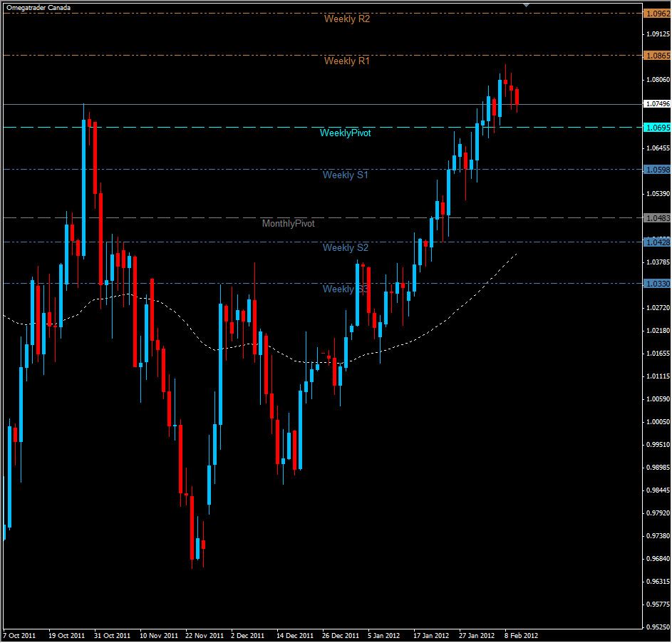Select the 1.0330 price tag

tap(656, 284)
